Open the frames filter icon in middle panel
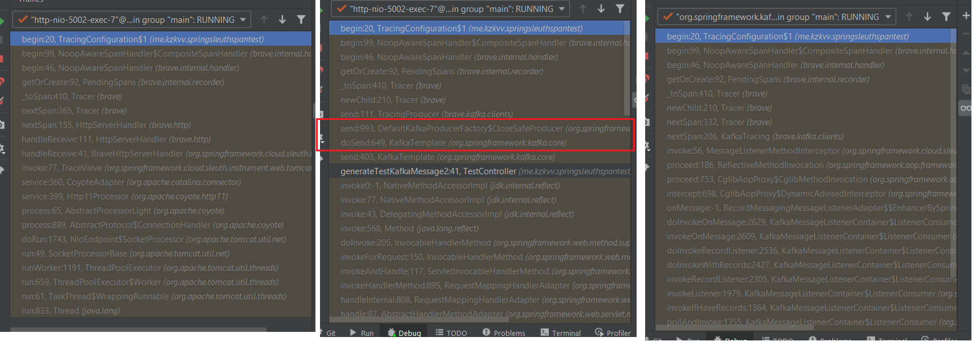Viewport: 980px width, 345px height. (620, 9)
